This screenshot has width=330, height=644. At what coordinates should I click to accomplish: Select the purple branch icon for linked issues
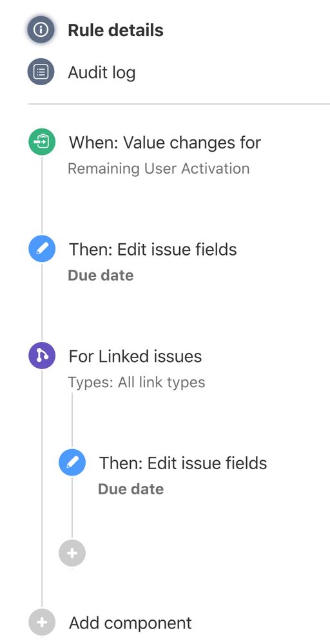41,356
